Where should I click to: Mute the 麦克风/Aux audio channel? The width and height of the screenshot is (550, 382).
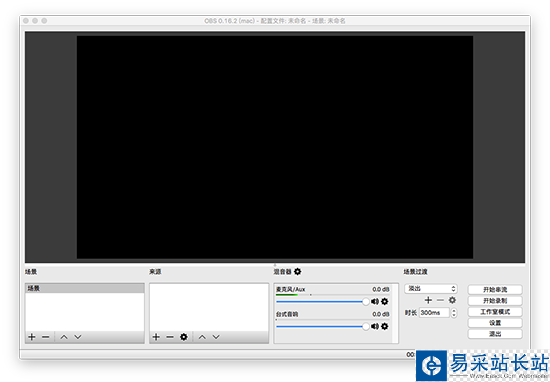375,302
